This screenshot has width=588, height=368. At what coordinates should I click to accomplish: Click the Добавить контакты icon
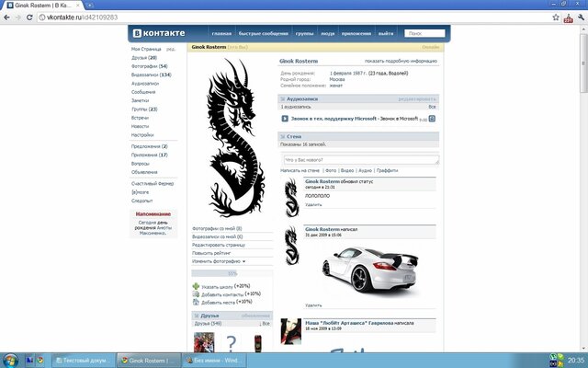click(x=196, y=294)
